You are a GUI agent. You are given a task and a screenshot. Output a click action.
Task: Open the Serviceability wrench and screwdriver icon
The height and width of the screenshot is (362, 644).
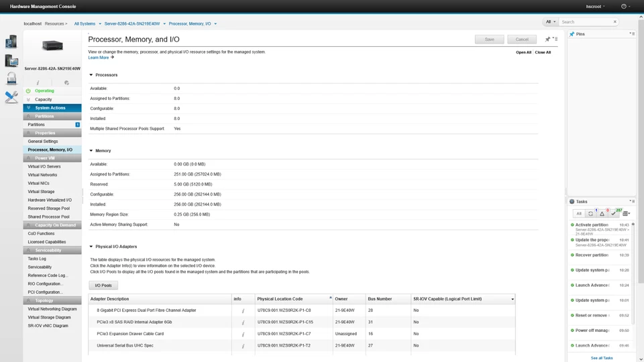(11, 97)
